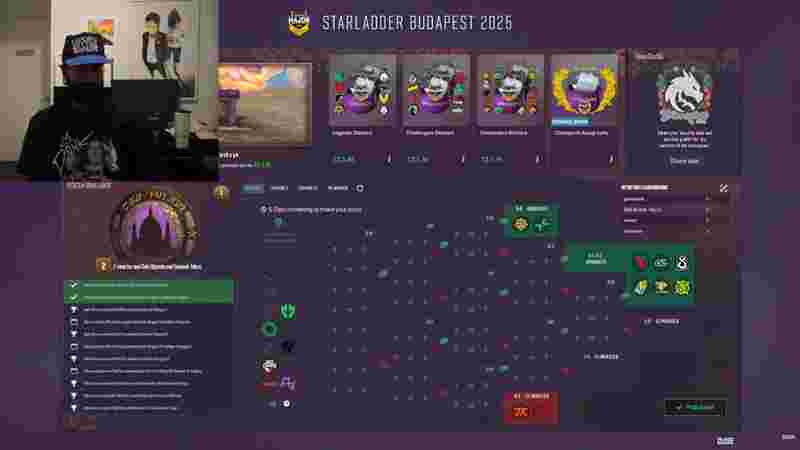Click the gold Pick'Em coin icon
Screen dimensions: 800x450
221,193
